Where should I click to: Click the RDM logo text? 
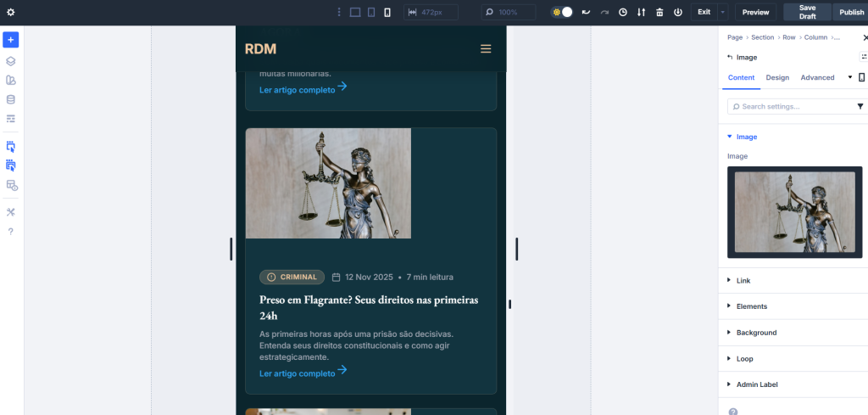point(260,48)
